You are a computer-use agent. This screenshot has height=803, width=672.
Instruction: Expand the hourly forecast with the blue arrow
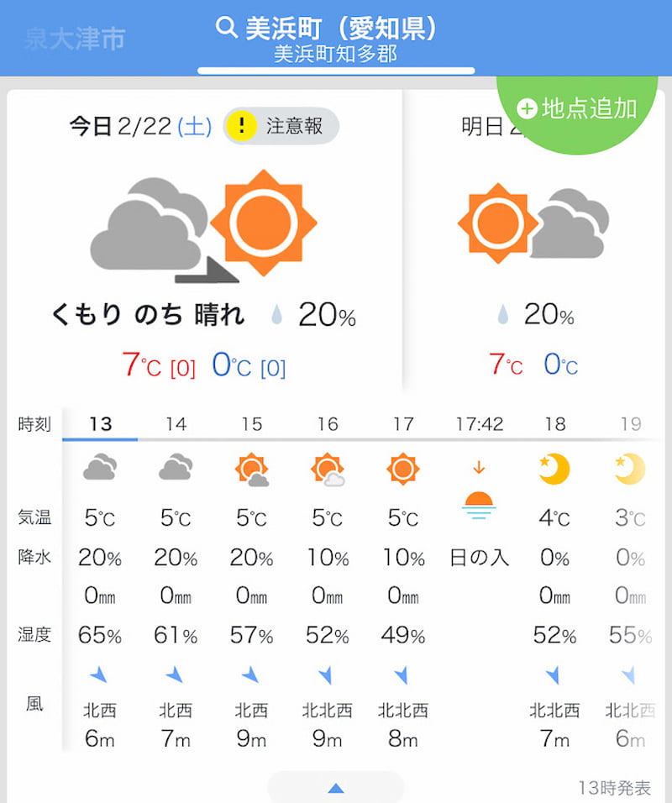[335, 788]
